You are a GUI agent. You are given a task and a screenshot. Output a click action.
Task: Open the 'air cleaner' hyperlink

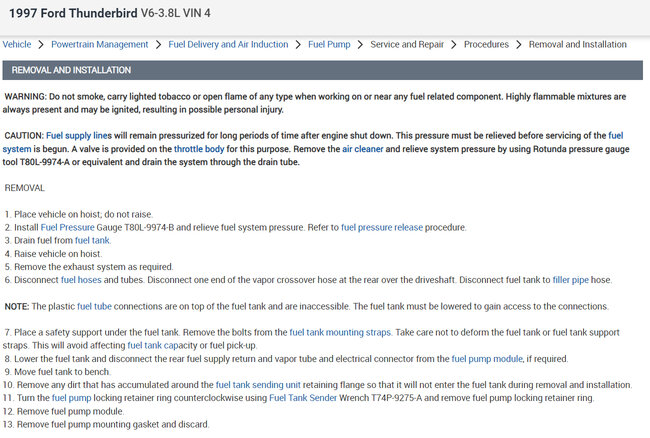[364, 148]
